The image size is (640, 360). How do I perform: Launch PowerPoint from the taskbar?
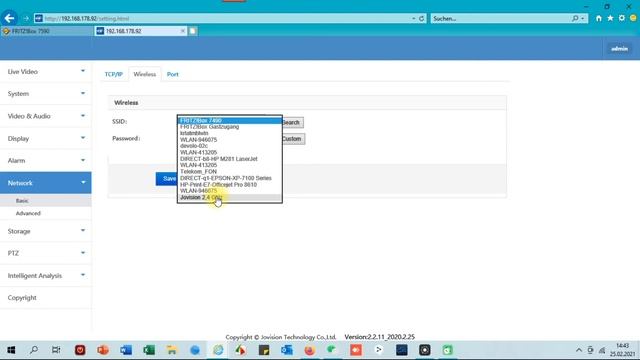point(103,350)
